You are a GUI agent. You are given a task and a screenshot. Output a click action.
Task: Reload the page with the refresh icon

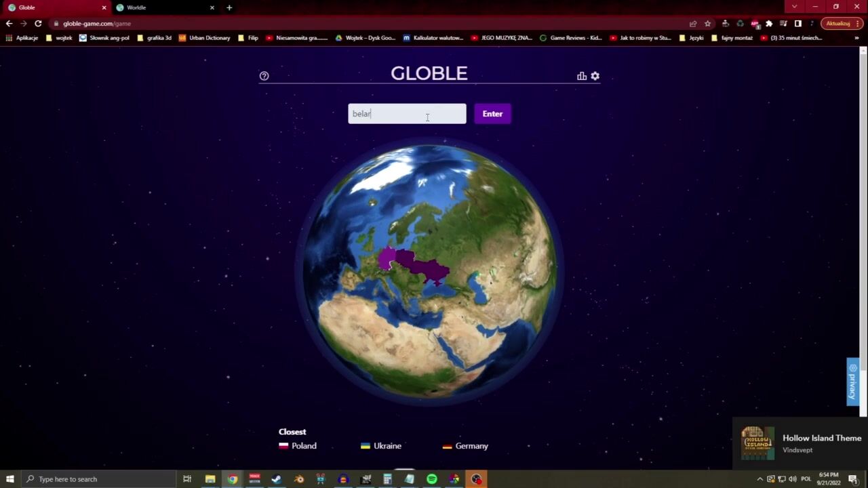pos(38,24)
